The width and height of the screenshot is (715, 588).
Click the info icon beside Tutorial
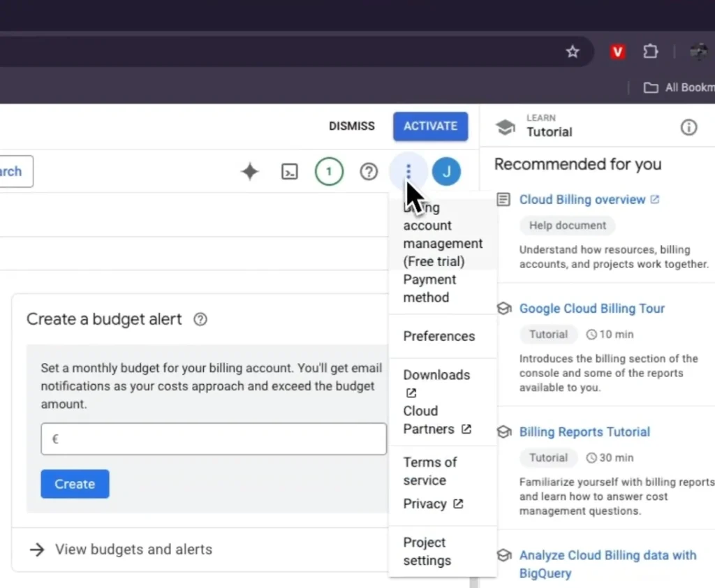(x=688, y=127)
